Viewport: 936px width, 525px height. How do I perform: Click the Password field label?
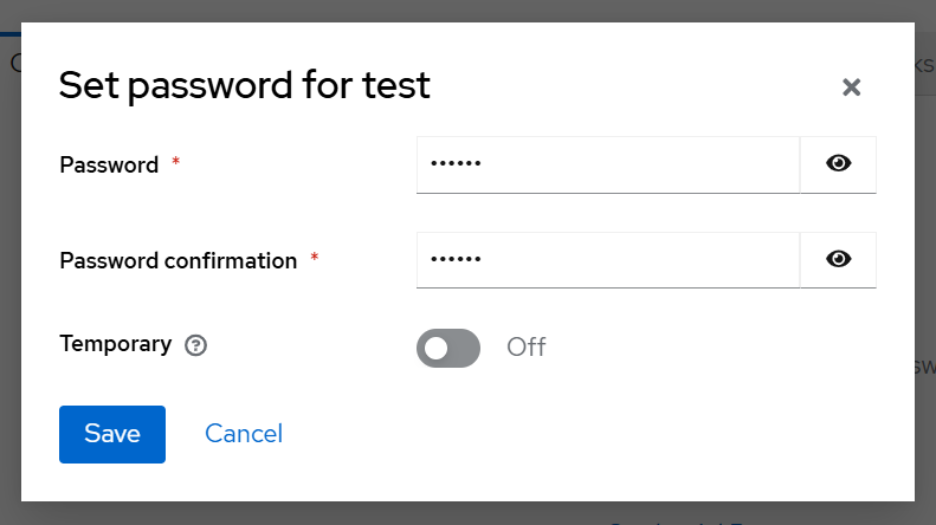point(109,165)
